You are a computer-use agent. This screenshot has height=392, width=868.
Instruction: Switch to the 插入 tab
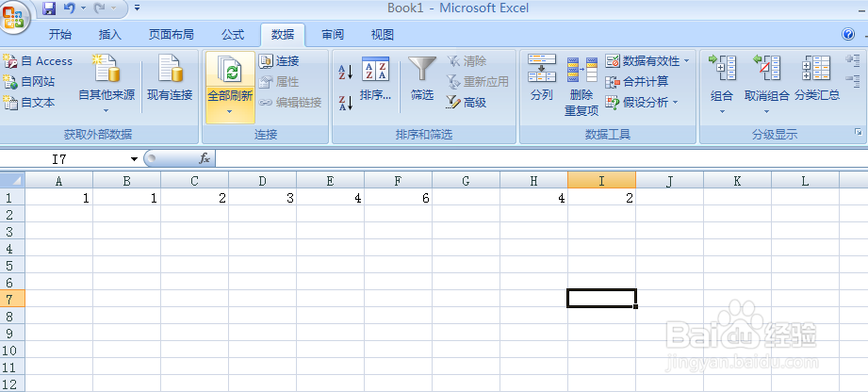(x=109, y=35)
